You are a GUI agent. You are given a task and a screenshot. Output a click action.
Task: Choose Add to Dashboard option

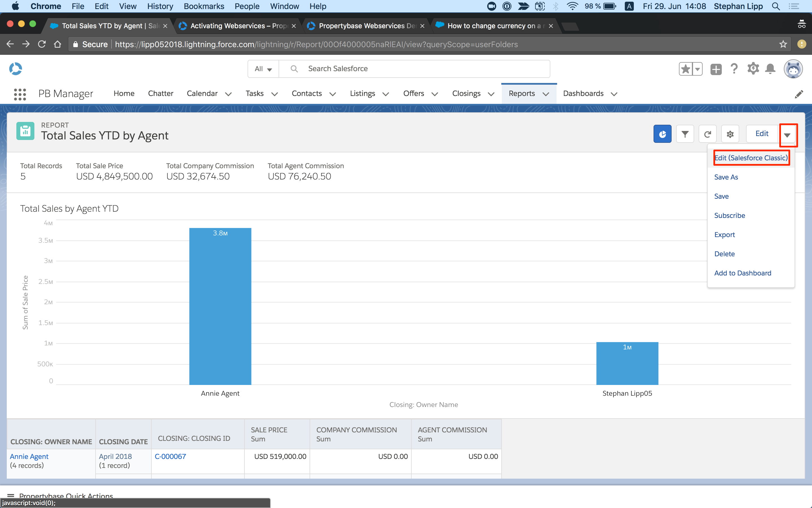coord(743,273)
